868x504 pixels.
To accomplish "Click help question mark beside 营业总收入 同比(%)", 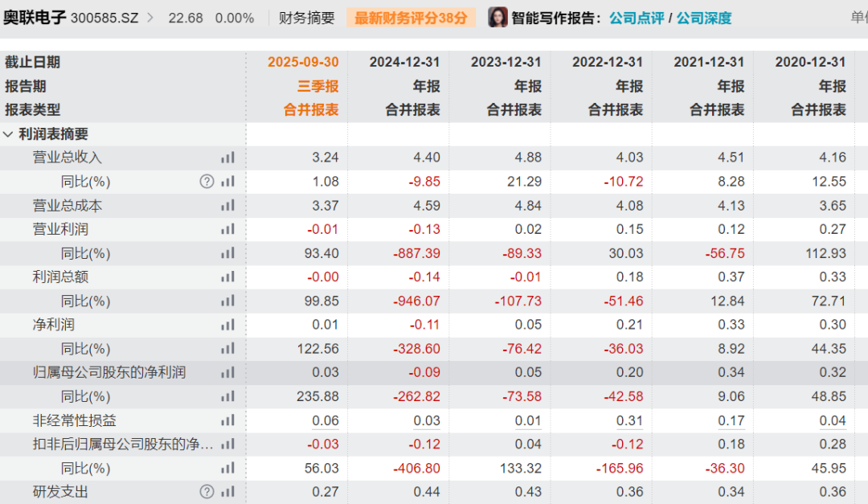I will click(x=207, y=182).
